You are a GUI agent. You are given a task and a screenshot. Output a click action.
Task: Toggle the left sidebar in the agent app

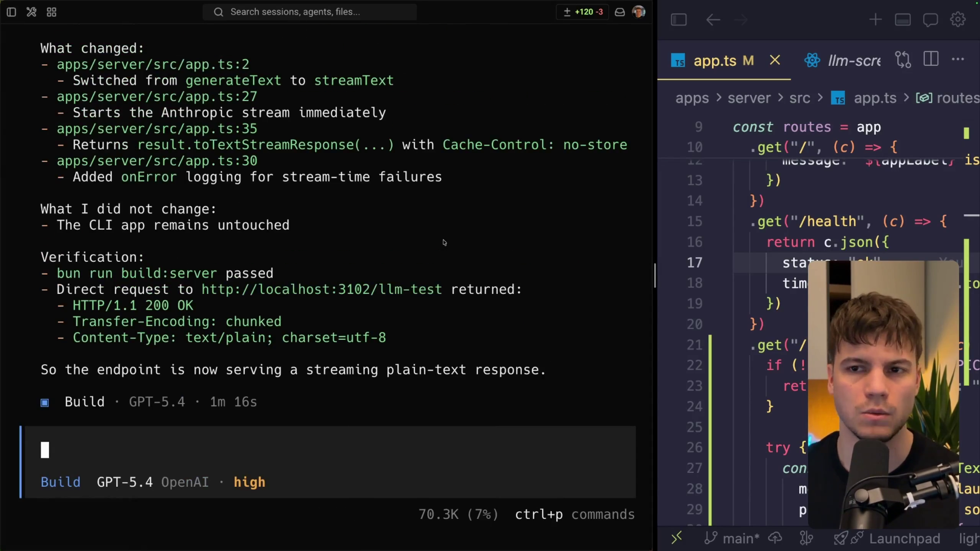(x=11, y=12)
